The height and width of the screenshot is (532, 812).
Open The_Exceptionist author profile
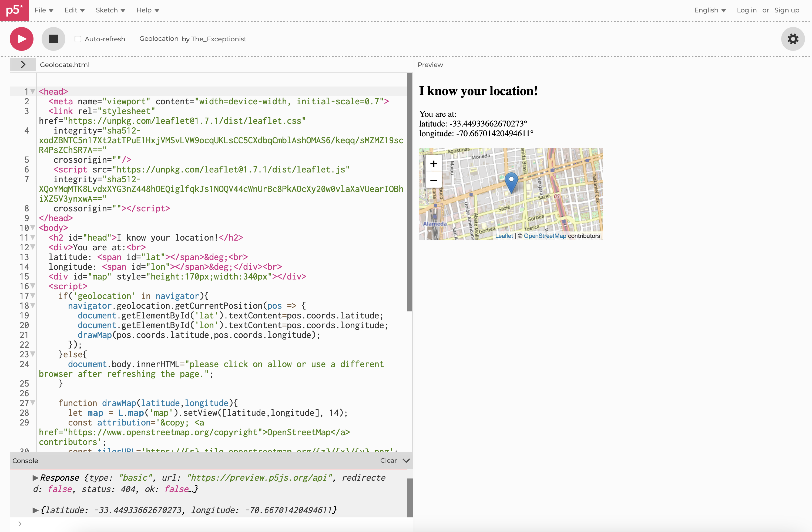[219, 39]
